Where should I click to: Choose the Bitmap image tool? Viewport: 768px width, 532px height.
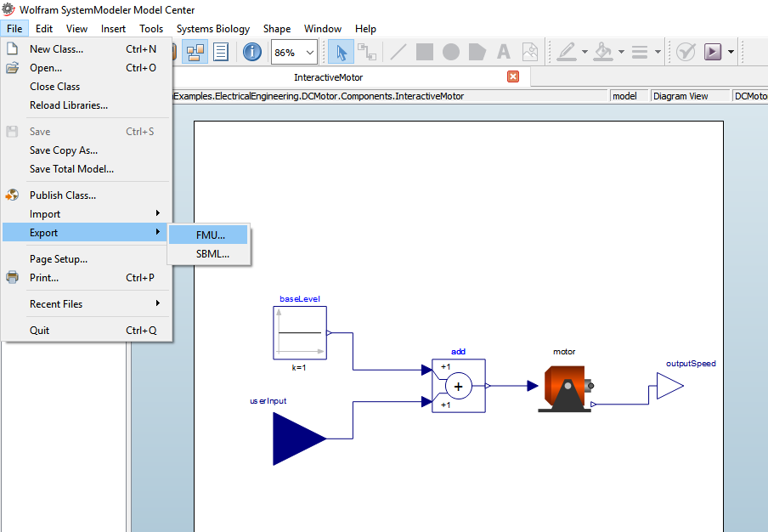(530, 52)
